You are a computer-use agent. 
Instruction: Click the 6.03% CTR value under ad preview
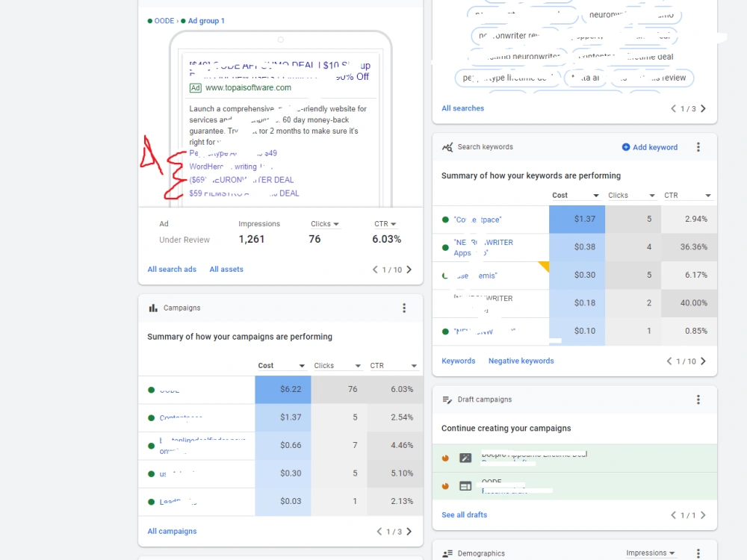[x=386, y=239]
